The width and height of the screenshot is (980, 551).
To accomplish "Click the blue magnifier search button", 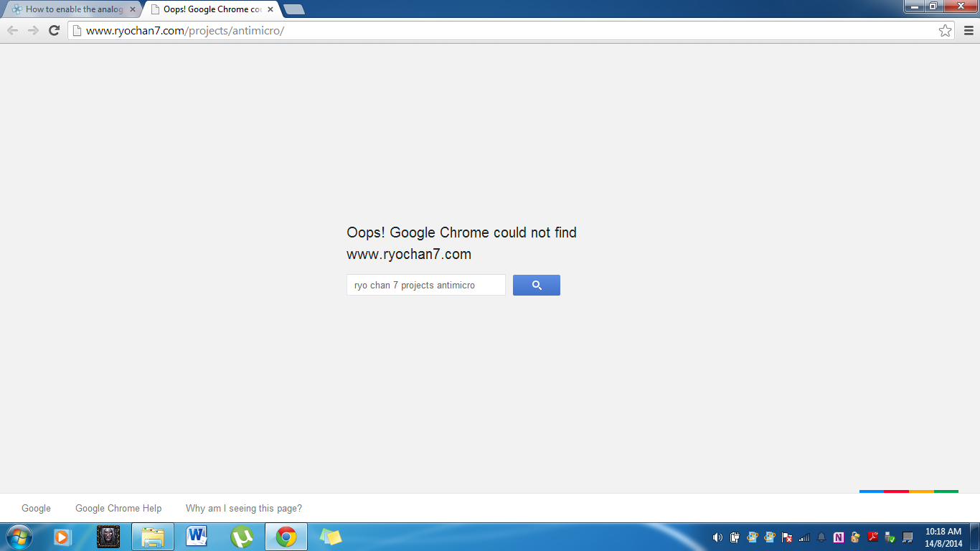I will click(536, 285).
